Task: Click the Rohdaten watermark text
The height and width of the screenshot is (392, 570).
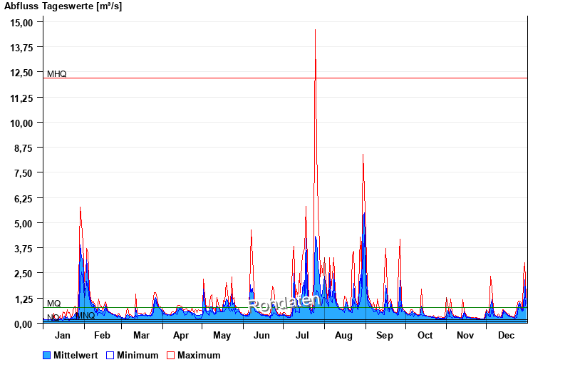Action: pos(284,304)
